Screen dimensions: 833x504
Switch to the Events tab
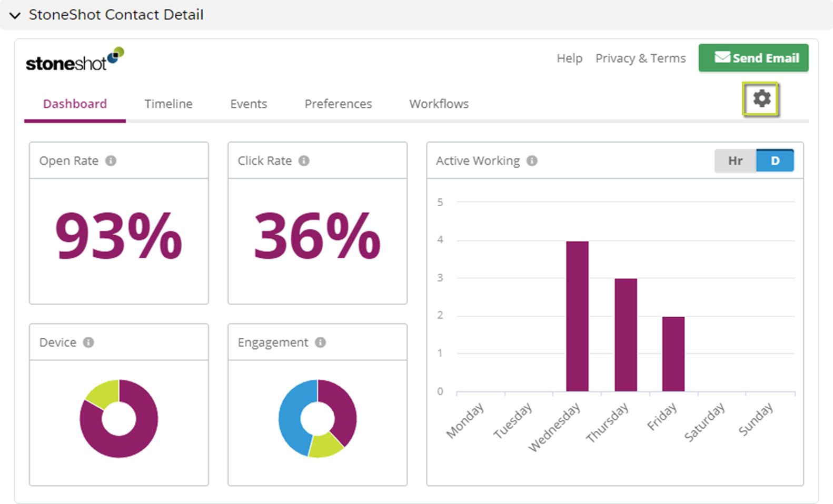(249, 104)
